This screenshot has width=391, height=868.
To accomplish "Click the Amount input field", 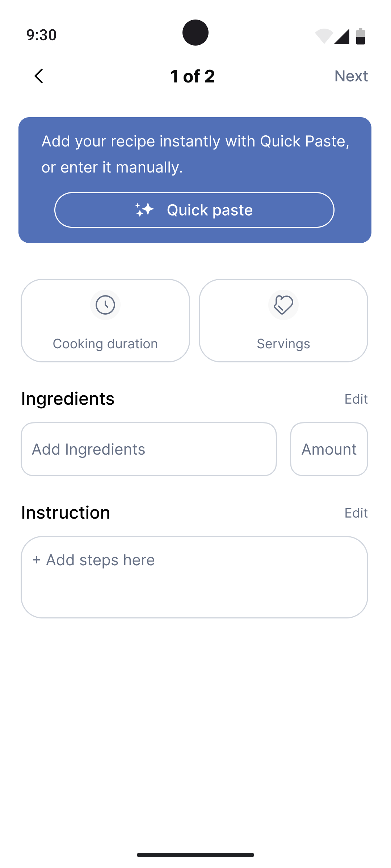I will tap(329, 449).
